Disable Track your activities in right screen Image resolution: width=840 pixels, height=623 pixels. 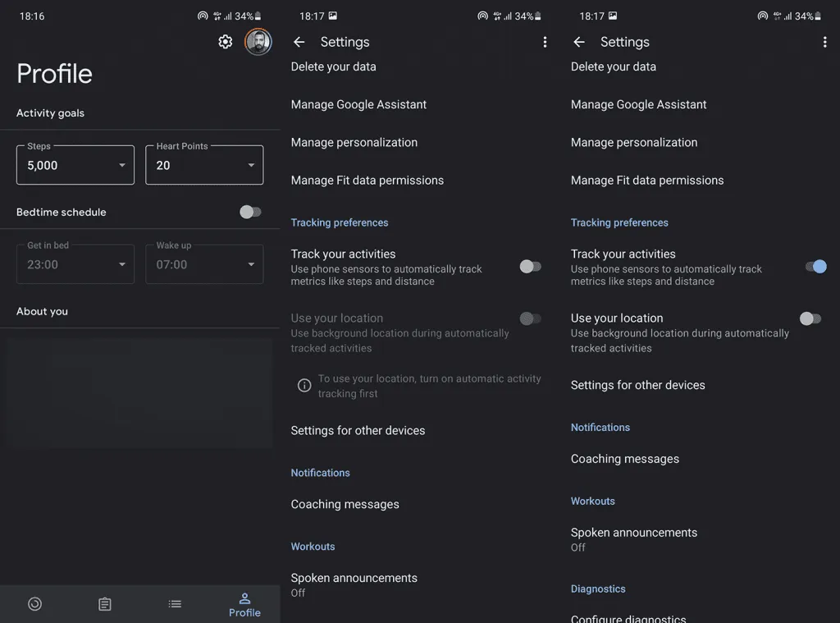pos(816,267)
